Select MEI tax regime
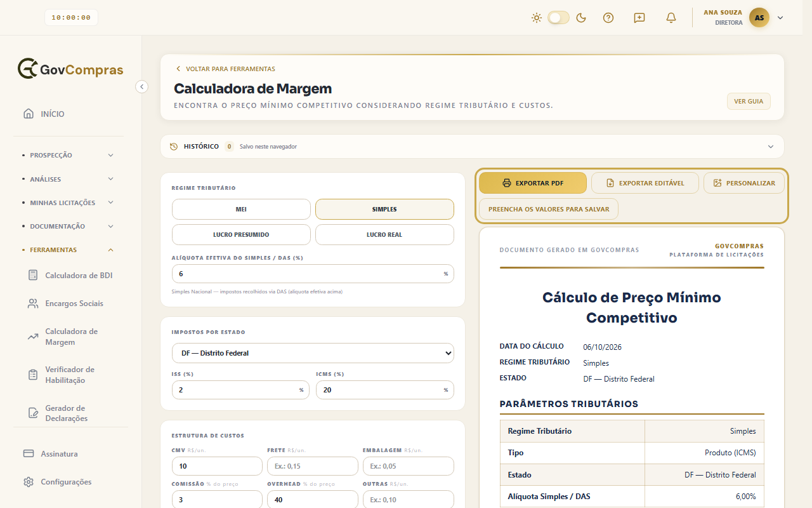812x508 pixels. pos(241,209)
